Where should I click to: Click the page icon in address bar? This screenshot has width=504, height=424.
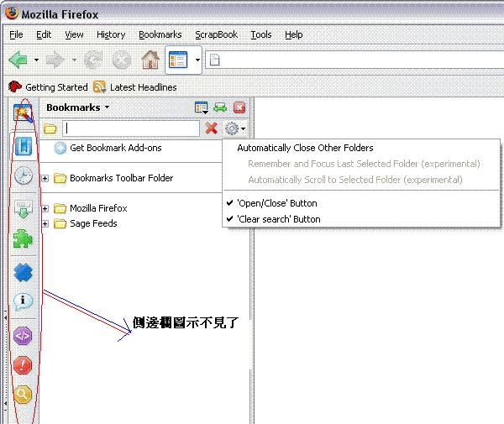(215, 60)
